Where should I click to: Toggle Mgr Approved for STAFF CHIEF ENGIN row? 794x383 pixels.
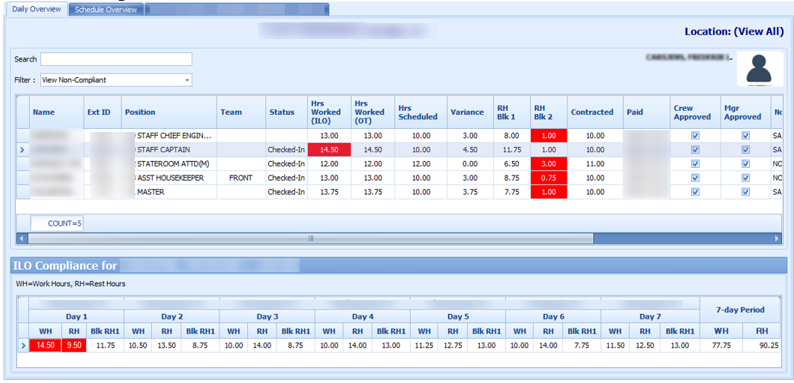click(745, 136)
